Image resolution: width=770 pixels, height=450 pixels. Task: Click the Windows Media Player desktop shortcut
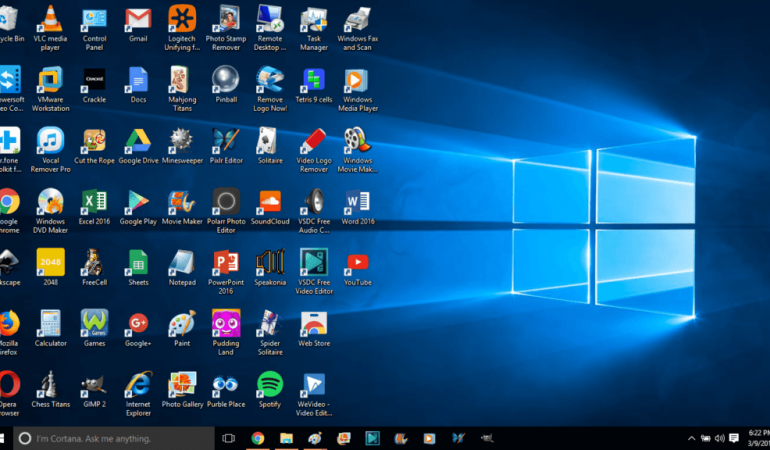(358, 80)
